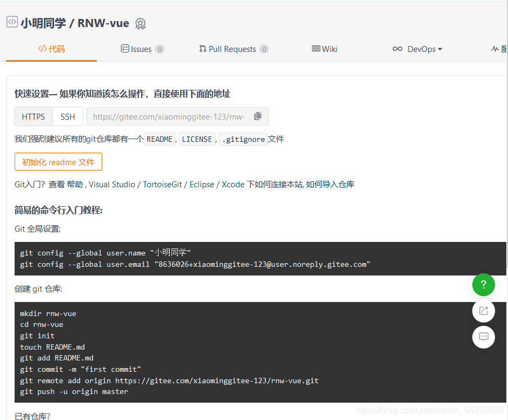Open the 帮助 link
This screenshot has width=508, height=420.
[x=75, y=185]
